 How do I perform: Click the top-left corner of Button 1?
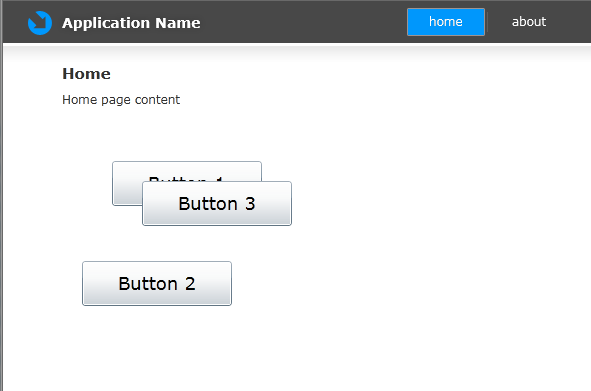point(115,164)
